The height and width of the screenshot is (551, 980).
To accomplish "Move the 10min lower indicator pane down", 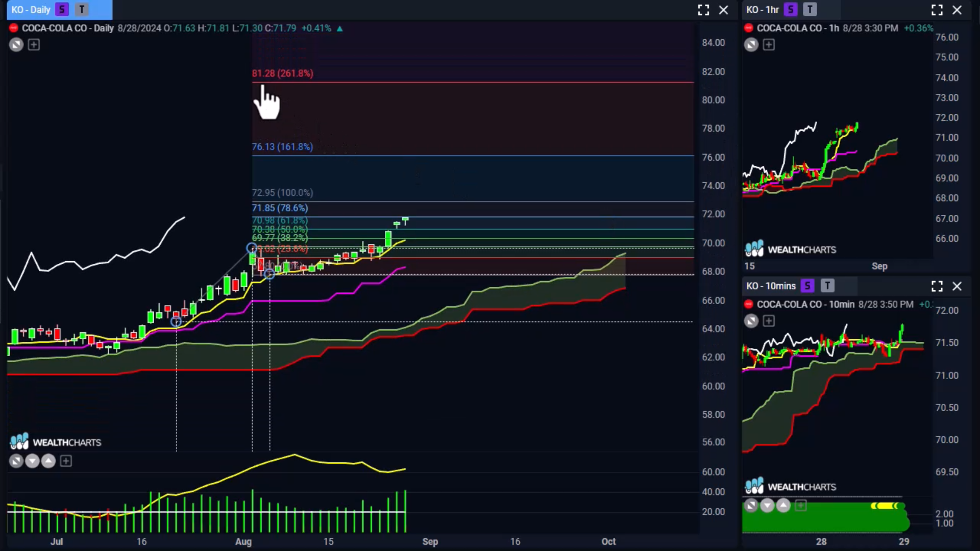I will [767, 506].
